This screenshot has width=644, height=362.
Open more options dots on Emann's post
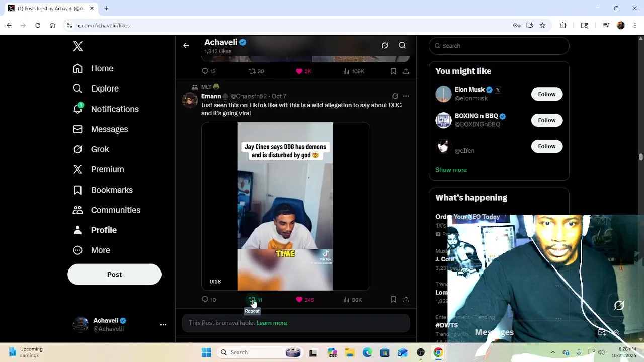pos(406,96)
